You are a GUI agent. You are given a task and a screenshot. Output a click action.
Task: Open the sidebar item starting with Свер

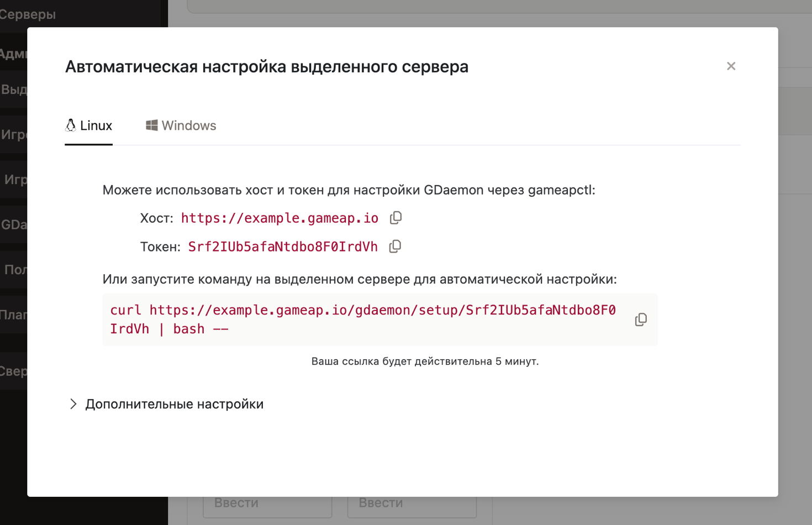(13, 371)
